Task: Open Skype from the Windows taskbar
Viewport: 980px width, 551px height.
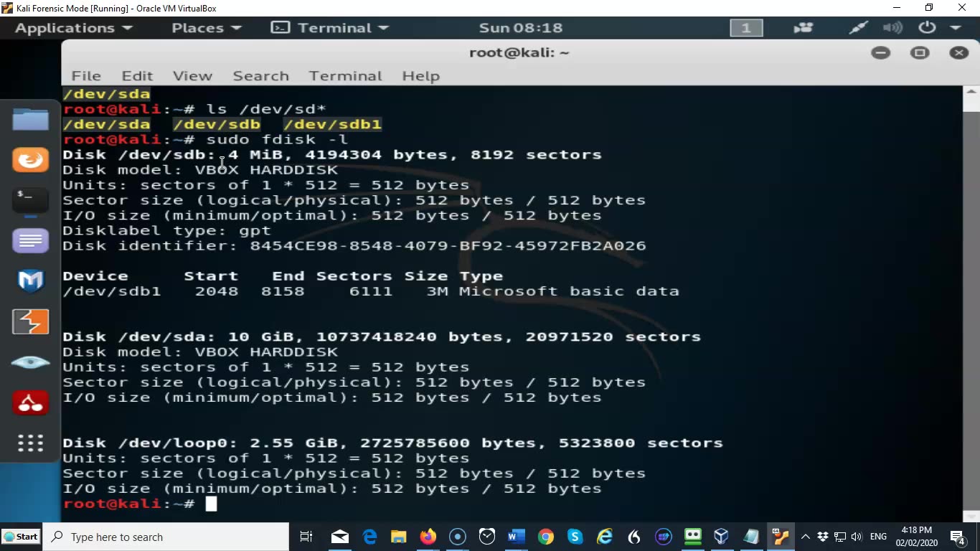Action: [x=574, y=536]
